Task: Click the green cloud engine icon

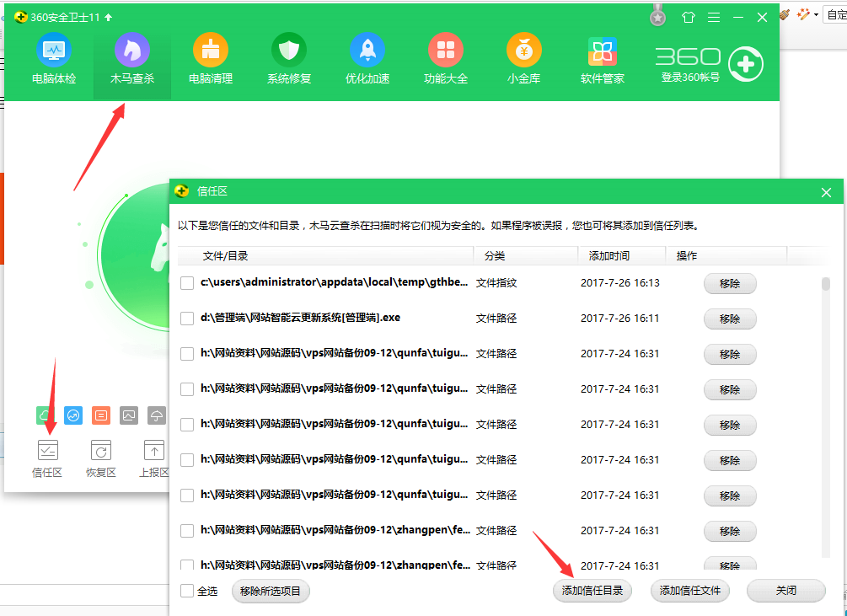Action: click(45, 415)
